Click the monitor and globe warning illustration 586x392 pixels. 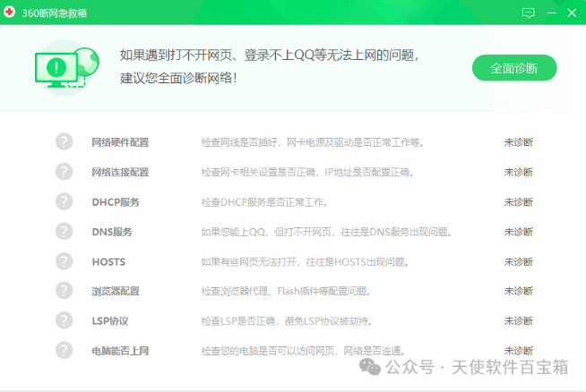(66, 68)
